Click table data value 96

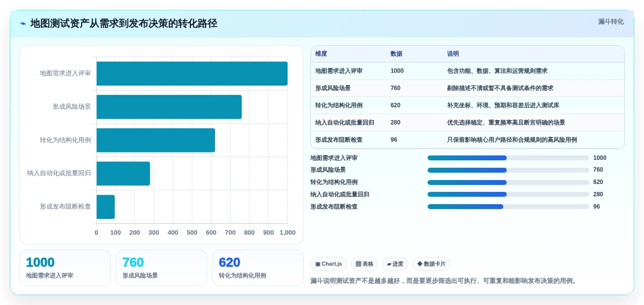click(x=394, y=140)
